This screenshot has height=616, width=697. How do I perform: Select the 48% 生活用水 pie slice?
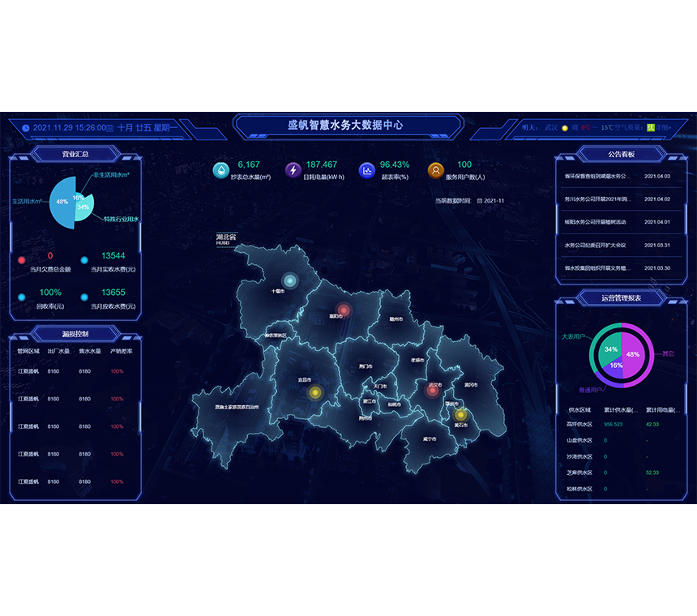(x=62, y=202)
